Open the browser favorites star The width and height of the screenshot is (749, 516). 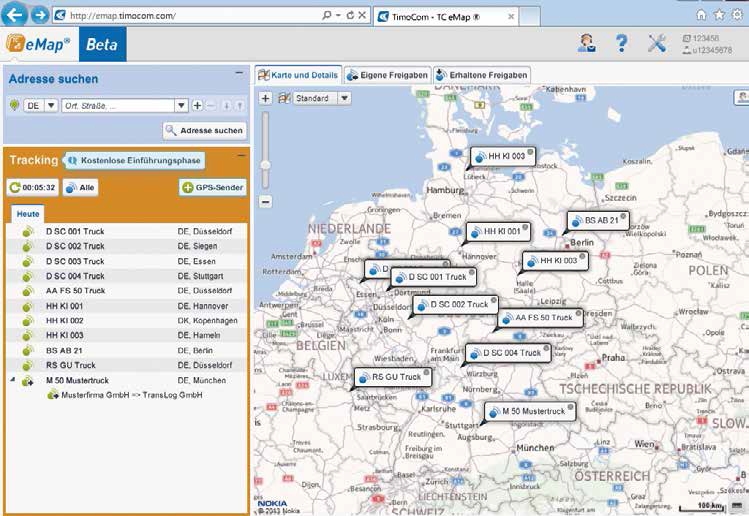click(x=719, y=15)
